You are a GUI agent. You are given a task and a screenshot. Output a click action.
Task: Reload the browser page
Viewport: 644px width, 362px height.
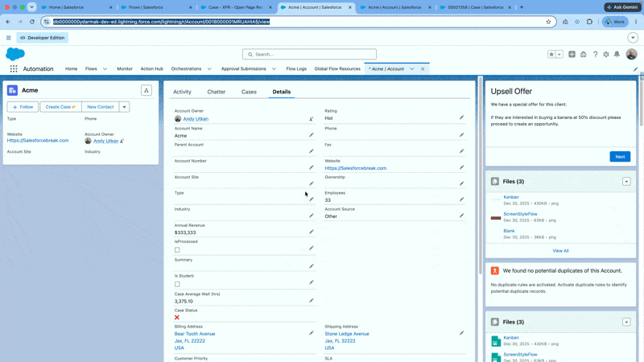click(32, 22)
